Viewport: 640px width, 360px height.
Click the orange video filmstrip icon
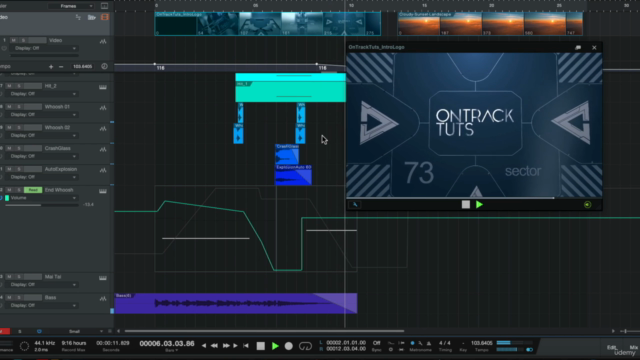(x=105, y=17)
